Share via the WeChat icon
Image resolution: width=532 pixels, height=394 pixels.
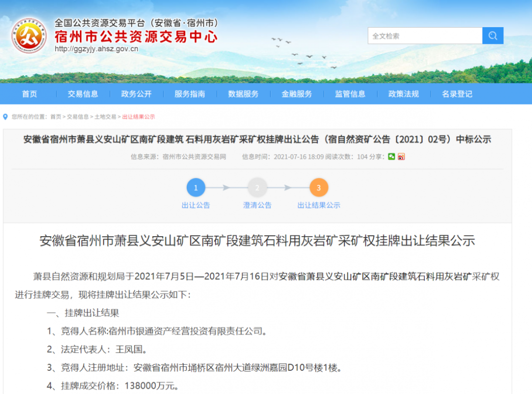(x=391, y=157)
